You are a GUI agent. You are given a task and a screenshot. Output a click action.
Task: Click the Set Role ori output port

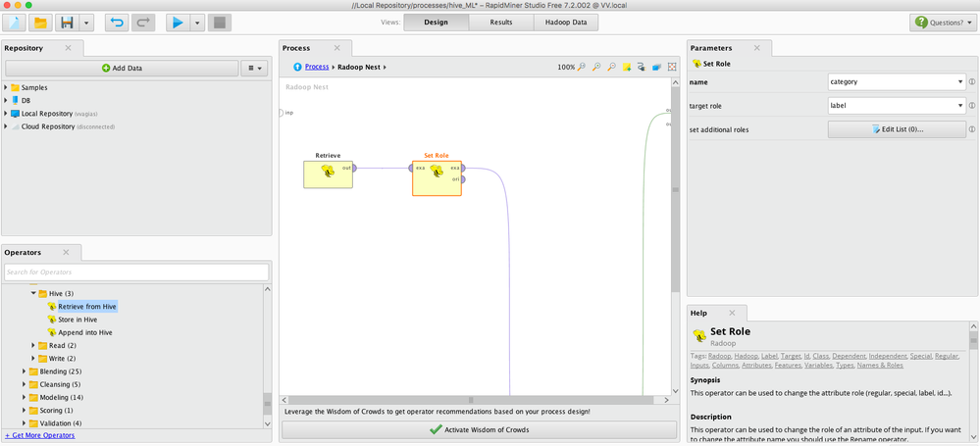click(x=463, y=179)
